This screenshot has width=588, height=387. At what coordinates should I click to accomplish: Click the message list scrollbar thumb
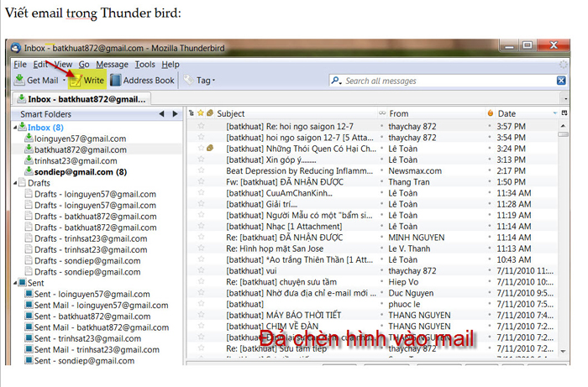pos(563,134)
